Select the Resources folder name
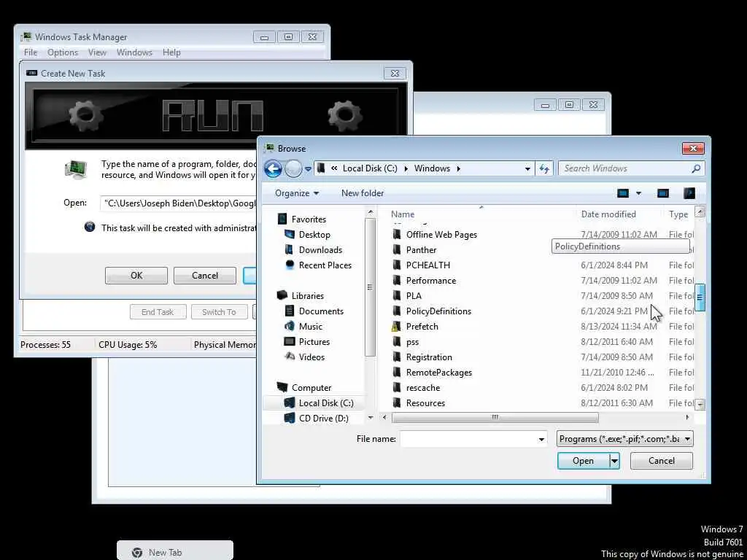Image resolution: width=747 pixels, height=560 pixels. (425, 402)
